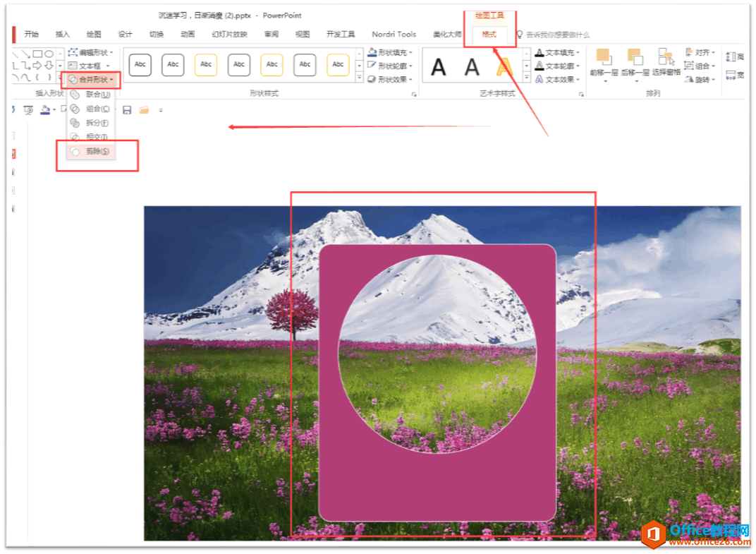Open Text Box (文本框) dropdown
The height and width of the screenshot is (554, 756).
(89, 66)
